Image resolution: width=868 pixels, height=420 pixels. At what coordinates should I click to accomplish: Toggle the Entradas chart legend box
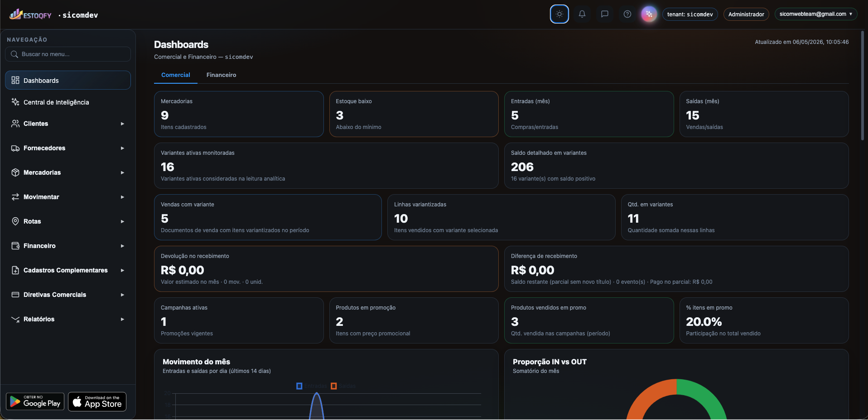point(299,386)
